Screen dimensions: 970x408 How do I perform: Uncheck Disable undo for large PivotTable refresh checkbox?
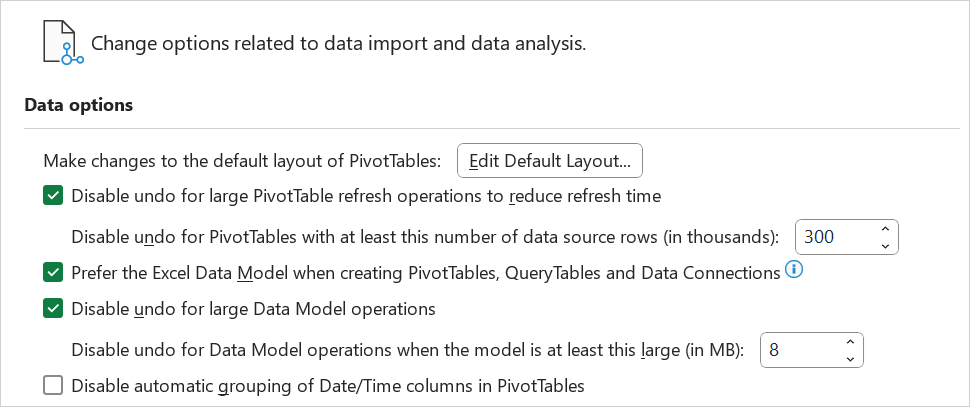pyautogui.click(x=53, y=197)
